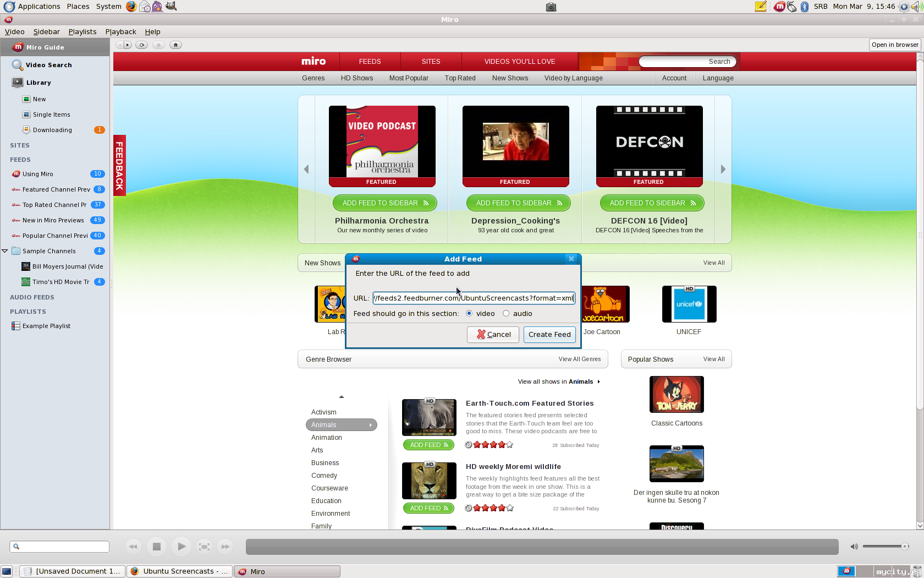This screenshot has width=924, height=578.
Task: Skip to the next video
Action: coord(225,547)
